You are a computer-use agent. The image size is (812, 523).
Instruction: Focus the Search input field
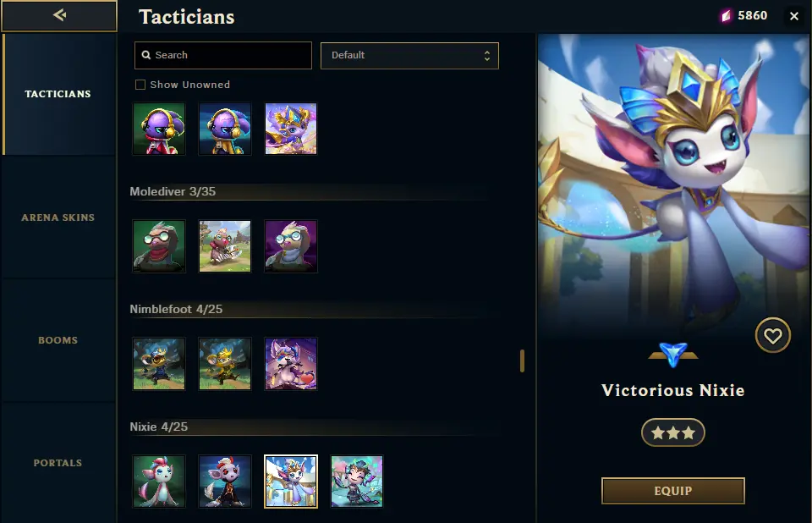223,56
